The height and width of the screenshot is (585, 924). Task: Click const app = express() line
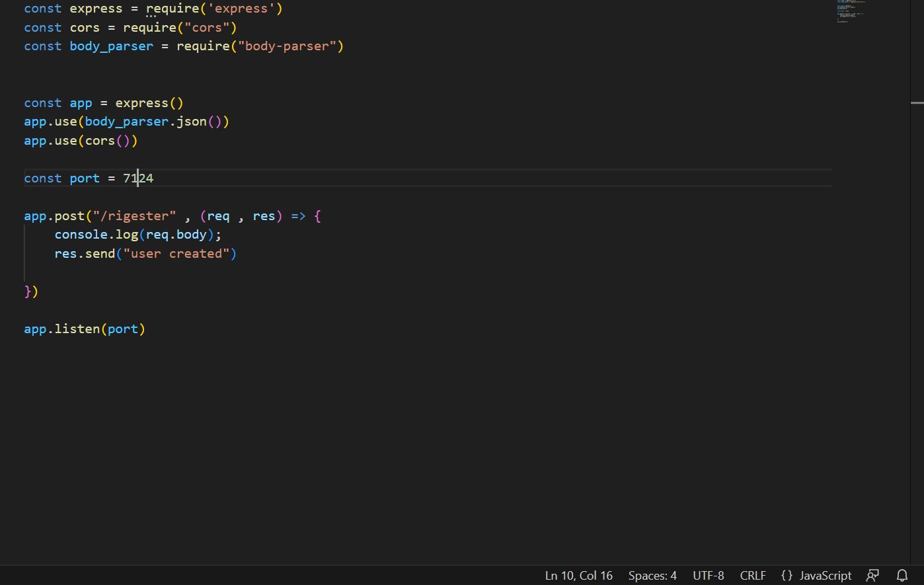coord(104,103)
